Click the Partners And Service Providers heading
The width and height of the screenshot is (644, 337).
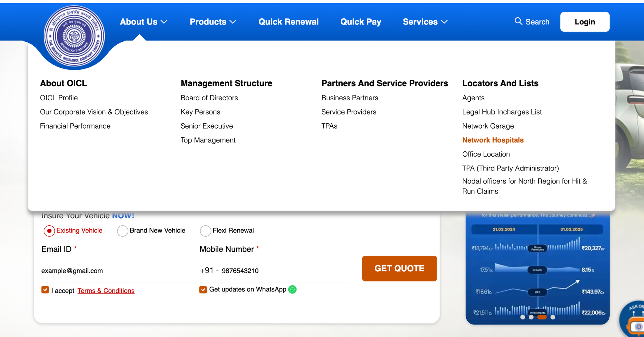(x=385, y=83)
